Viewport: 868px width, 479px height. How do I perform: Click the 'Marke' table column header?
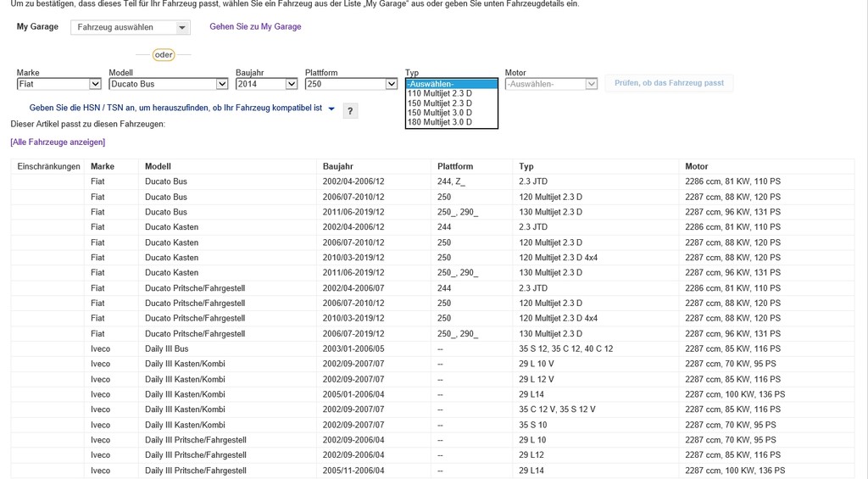103,166
